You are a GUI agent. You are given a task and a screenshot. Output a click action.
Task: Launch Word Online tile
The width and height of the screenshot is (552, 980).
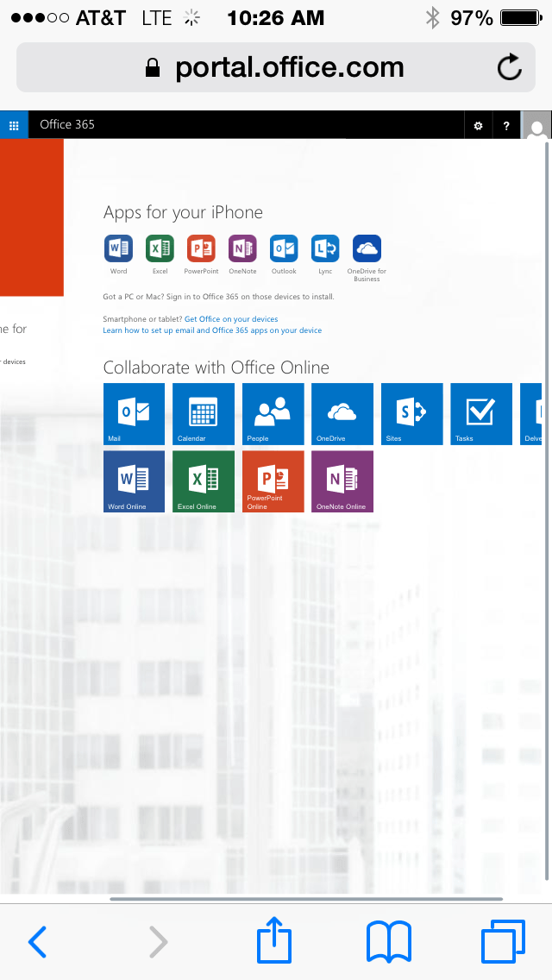[x=134, y=481]
